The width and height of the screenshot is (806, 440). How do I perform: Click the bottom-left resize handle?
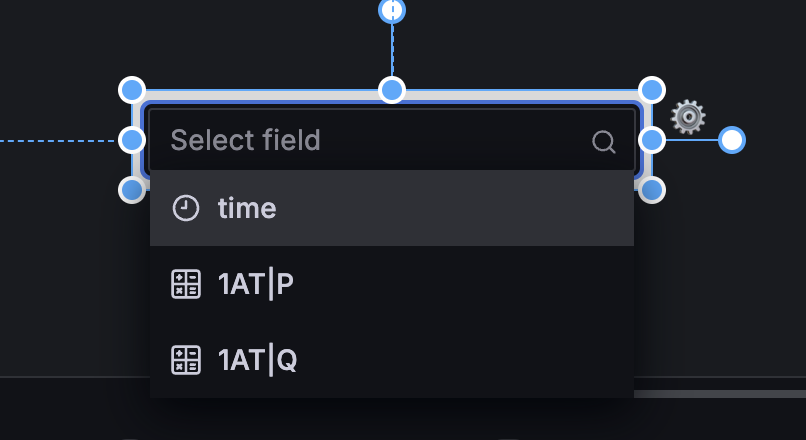(x=132, y=189)
